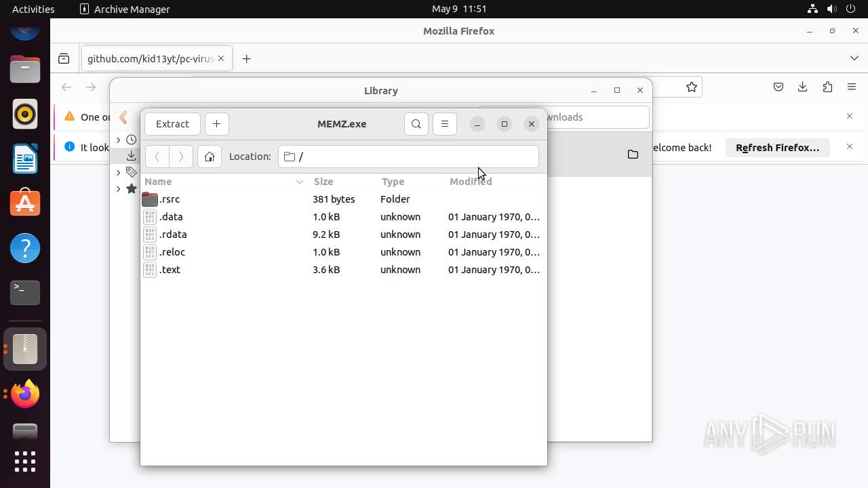Select the .text file
The image size is (868, 488).
click(344, 270)
